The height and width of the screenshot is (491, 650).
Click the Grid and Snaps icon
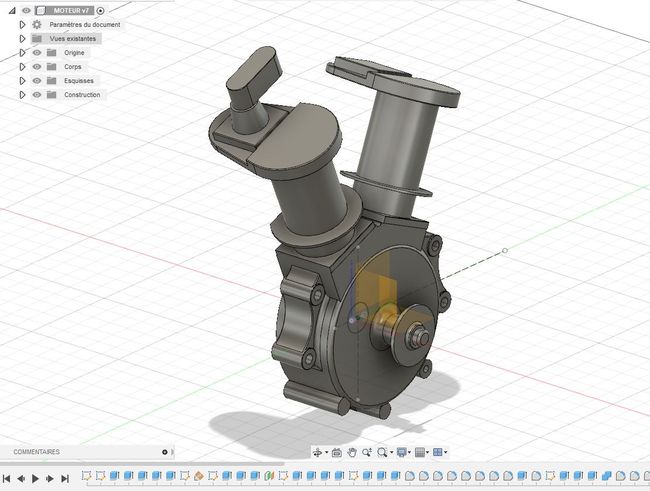420,452
